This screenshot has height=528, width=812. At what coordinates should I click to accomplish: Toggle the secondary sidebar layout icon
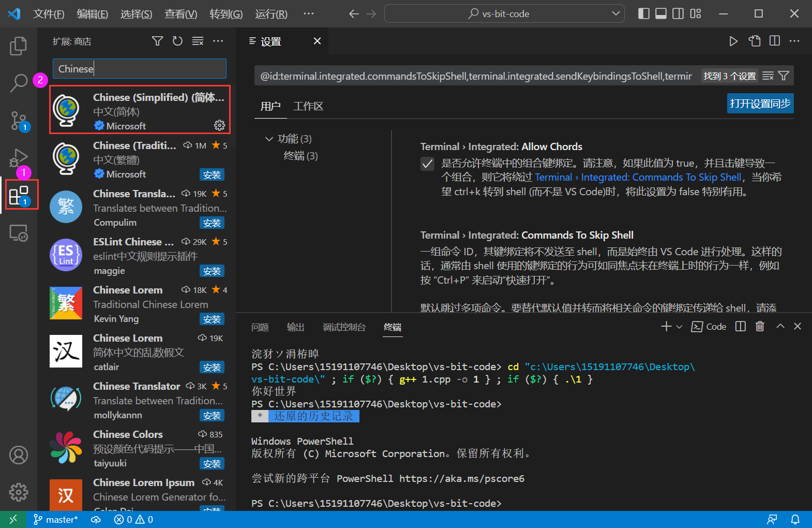point(678,13)
